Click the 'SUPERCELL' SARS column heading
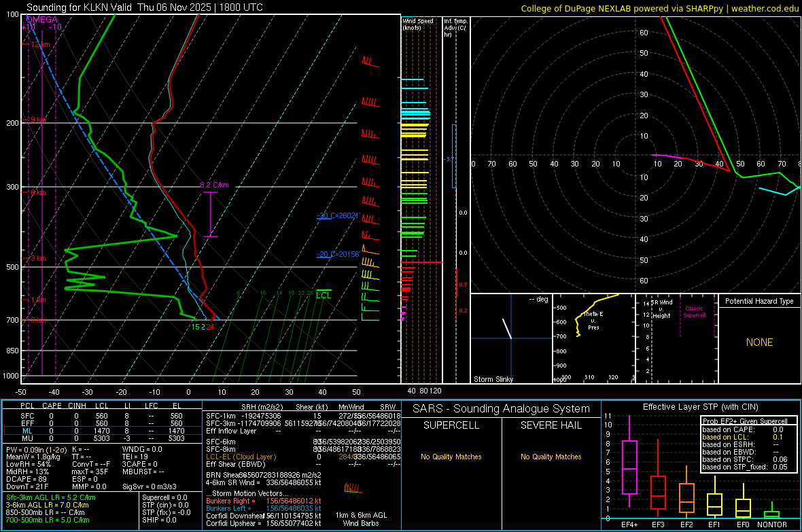The image size is (802, 532). click(451, 425)
